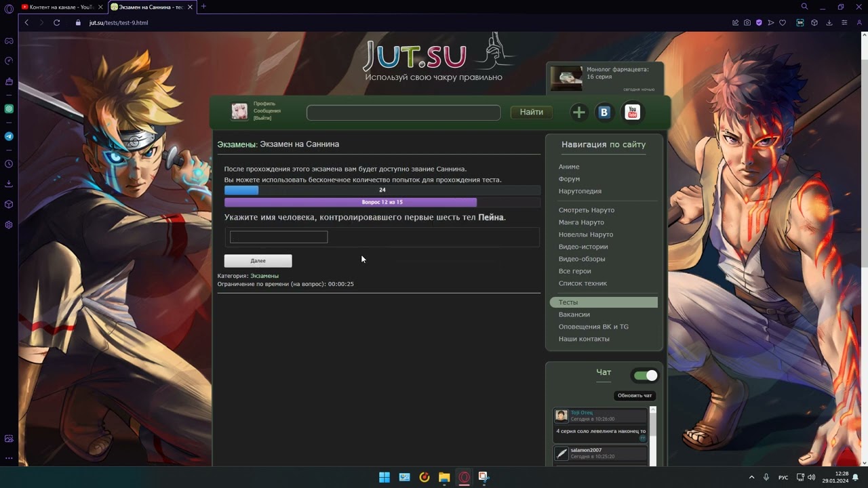Open the Сообщения link
The image size is (868, 488).
pos(267,111)
